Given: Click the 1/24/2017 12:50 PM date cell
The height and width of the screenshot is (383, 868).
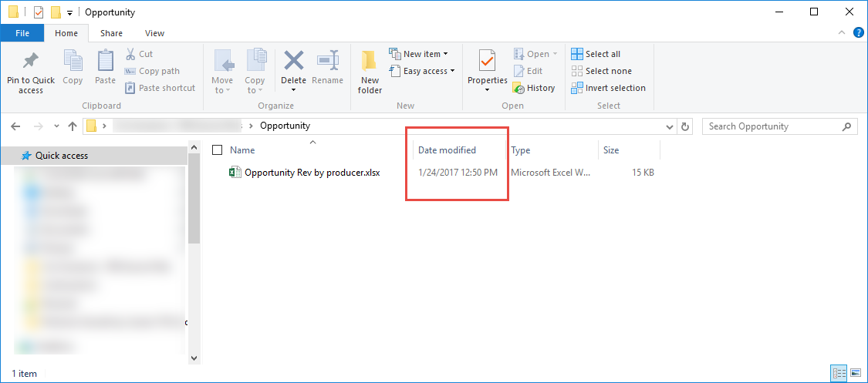Looking at the screenshot, I should pyautogui.click(x=458, y=173).
